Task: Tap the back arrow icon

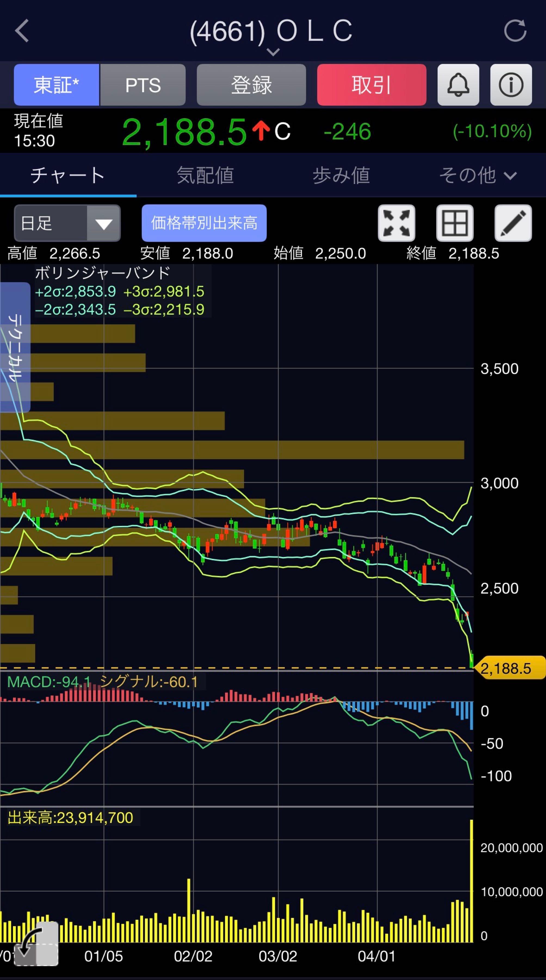Action: (x=22, y=31)
